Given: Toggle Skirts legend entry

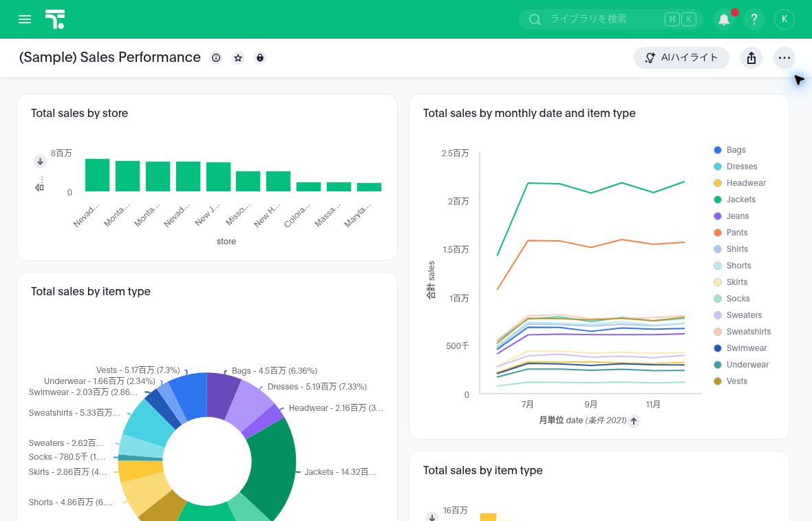Looking at the screenshot, I should pos(730,282).
